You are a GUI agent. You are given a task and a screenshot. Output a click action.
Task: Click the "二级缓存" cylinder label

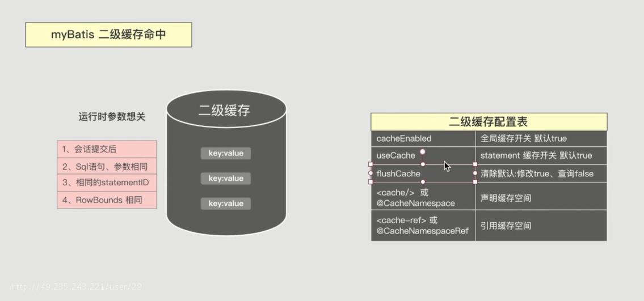click(224, 111)
